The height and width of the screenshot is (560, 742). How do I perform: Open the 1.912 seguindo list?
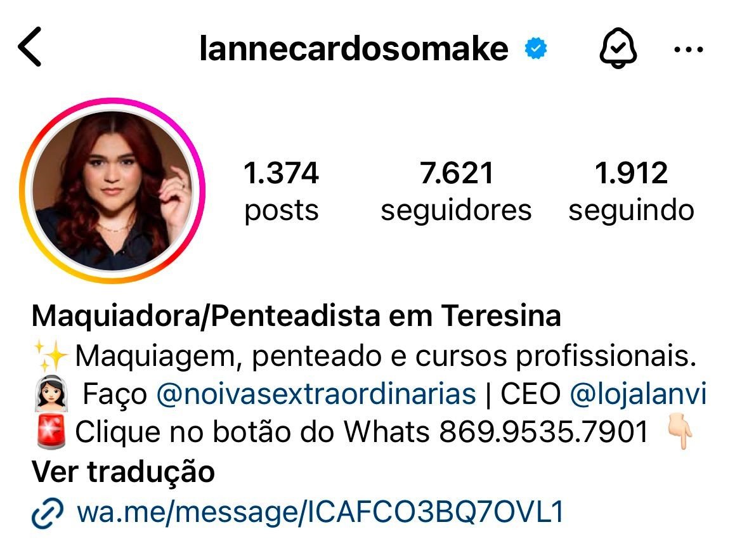(631, 191)
